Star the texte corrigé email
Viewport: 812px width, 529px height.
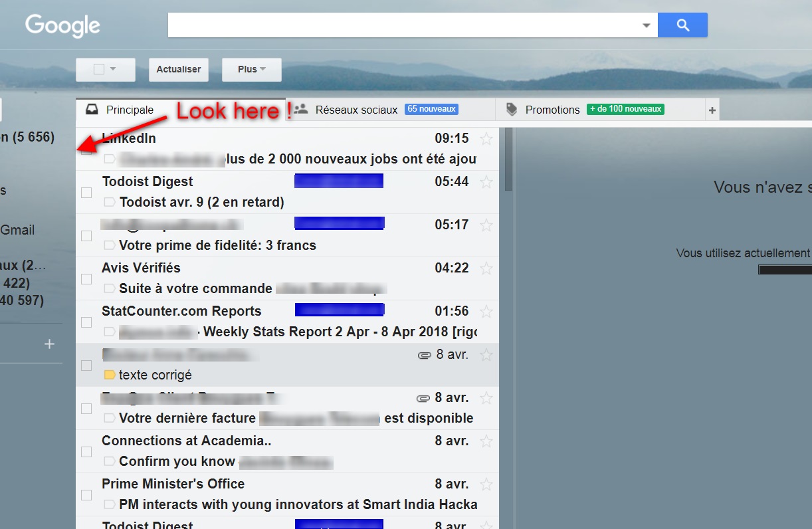pos(486,355)
